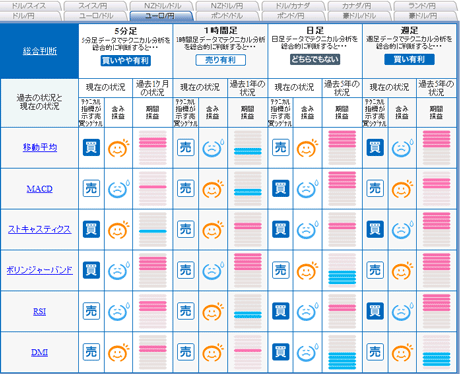Click the 週足 smiling face icon for MACD
Viewport: 460px width, 374px height.
point(402,189)
